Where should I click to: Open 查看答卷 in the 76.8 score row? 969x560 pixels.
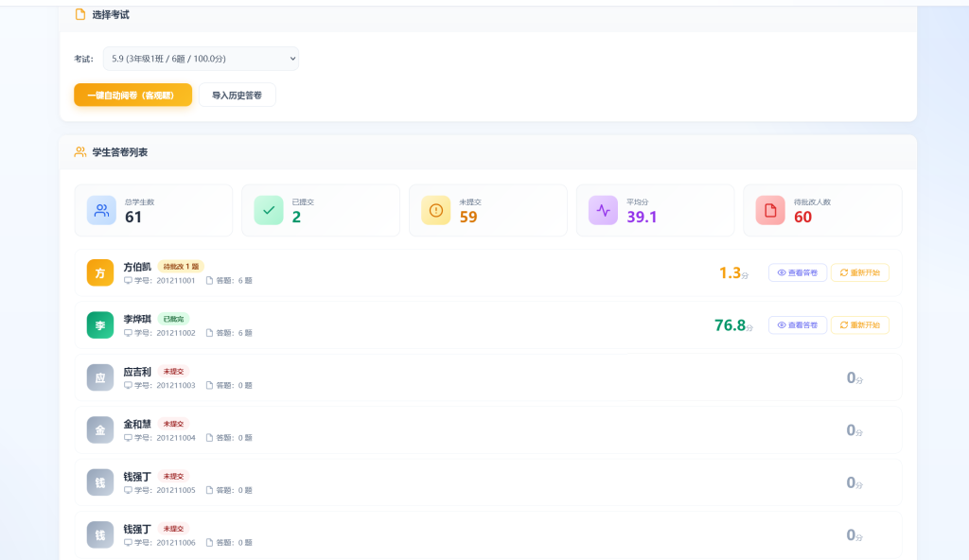click(798, 325)
